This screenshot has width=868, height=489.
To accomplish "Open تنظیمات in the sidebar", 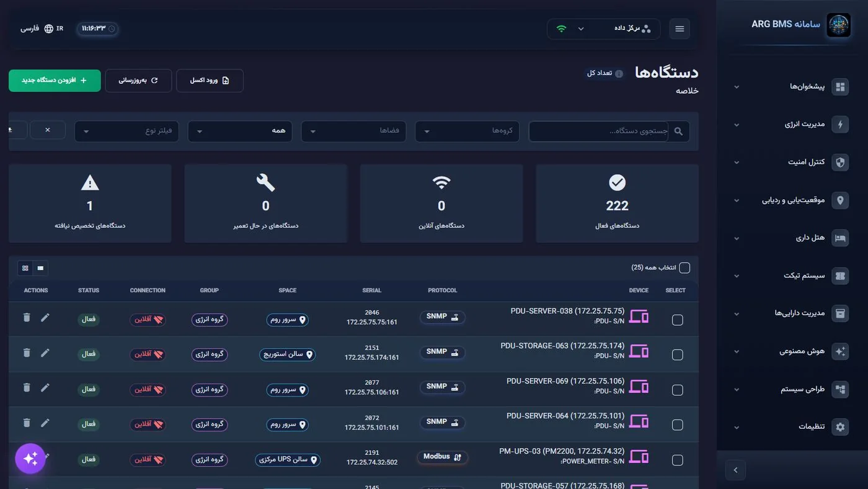I will coord(791,427).
